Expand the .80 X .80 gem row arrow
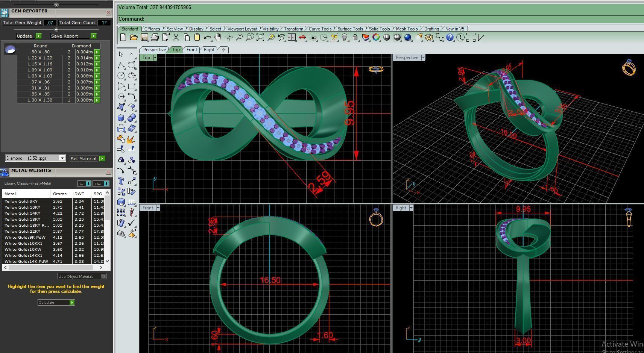Screen dimensions: 644x353 click(97, 52)
